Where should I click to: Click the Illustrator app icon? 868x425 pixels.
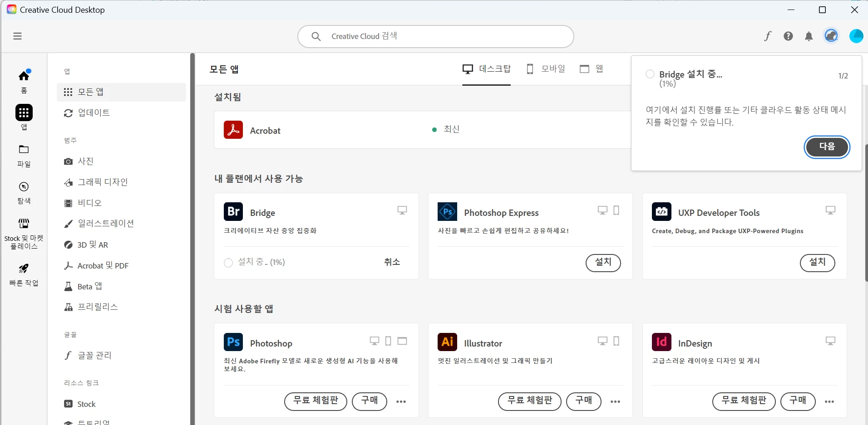[x=448, y=342]
